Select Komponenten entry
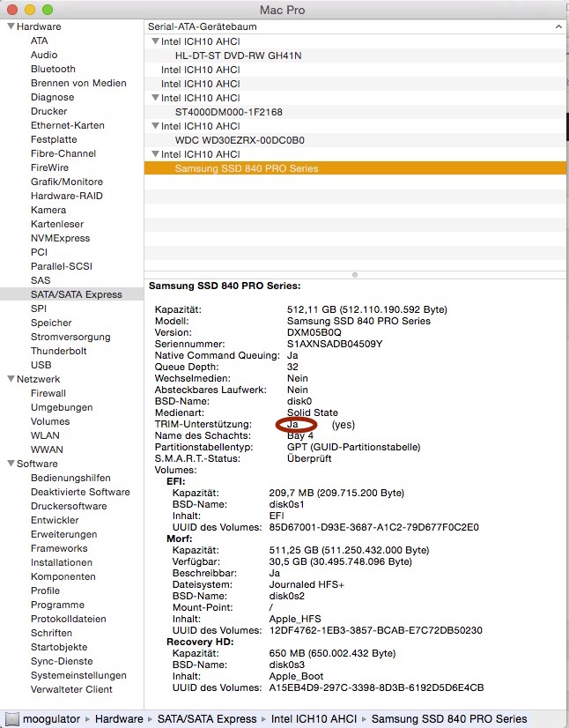Viewport: 569px width, 728px height. tap(63, 576)
